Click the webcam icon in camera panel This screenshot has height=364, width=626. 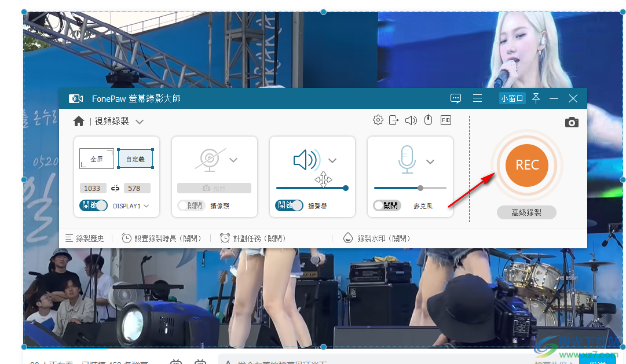[209, 160]
